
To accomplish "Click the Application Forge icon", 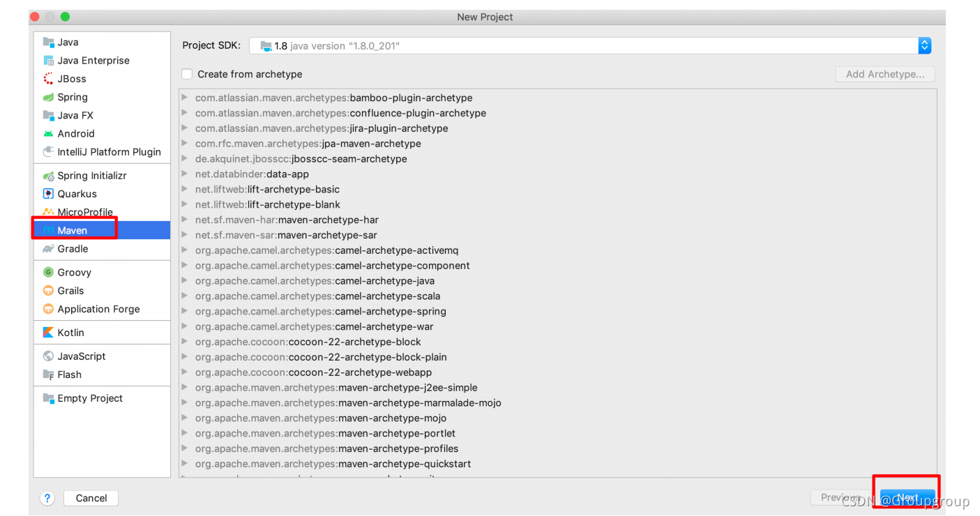I will click(48, 309).
